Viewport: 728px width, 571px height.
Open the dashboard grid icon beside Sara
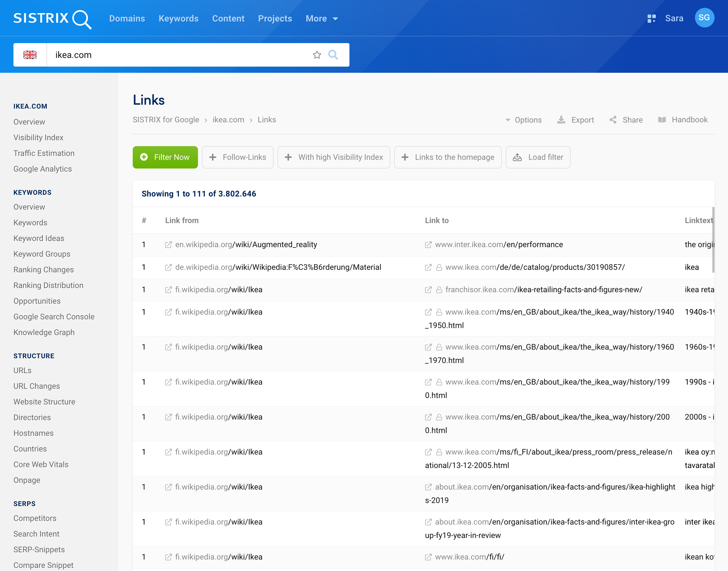coord(652,18)
